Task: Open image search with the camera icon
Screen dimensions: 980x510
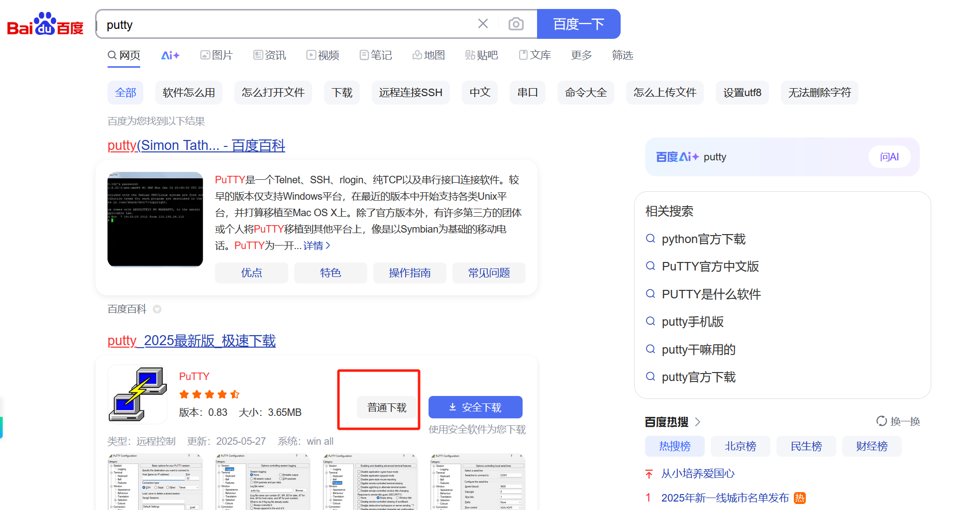Action: 516,23
